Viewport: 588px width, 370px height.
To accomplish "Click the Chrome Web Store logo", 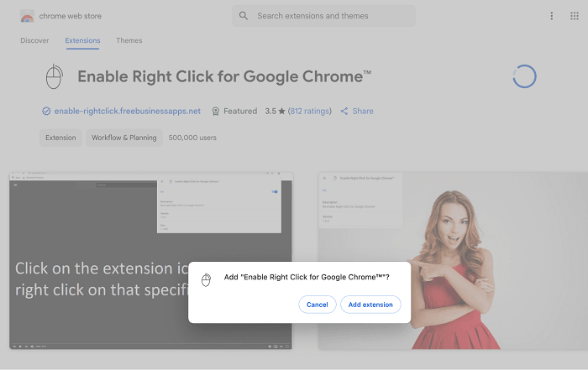I will pyautogui.click(x=27, y=16).
